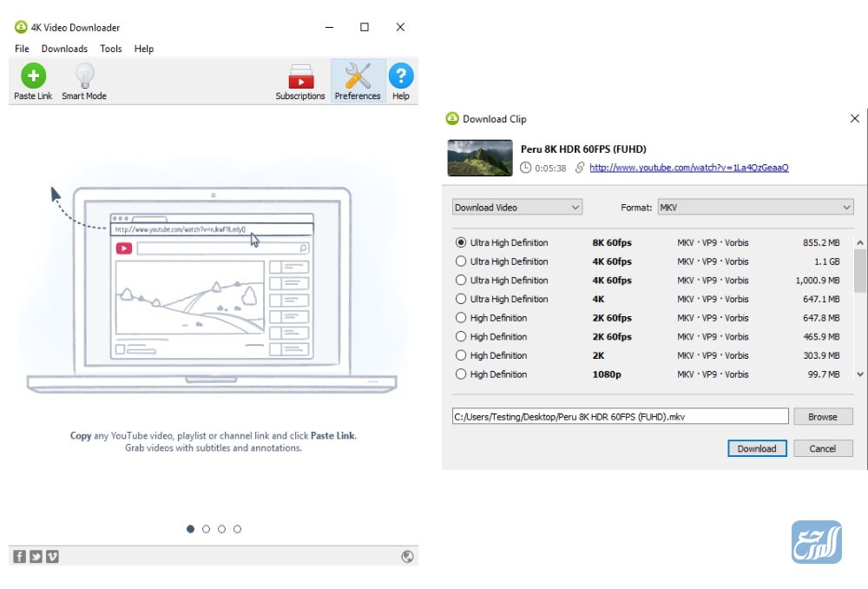Click the Vimeo icon
The width and height of the screenshot is (868, 589).
point(52,556)
